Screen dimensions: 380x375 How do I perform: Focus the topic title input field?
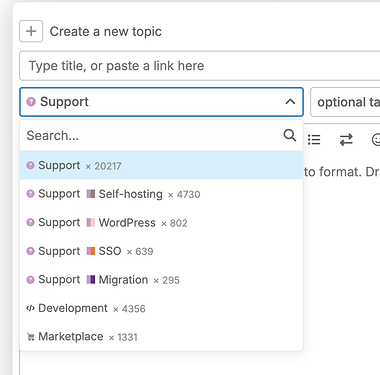coord(200,66)
